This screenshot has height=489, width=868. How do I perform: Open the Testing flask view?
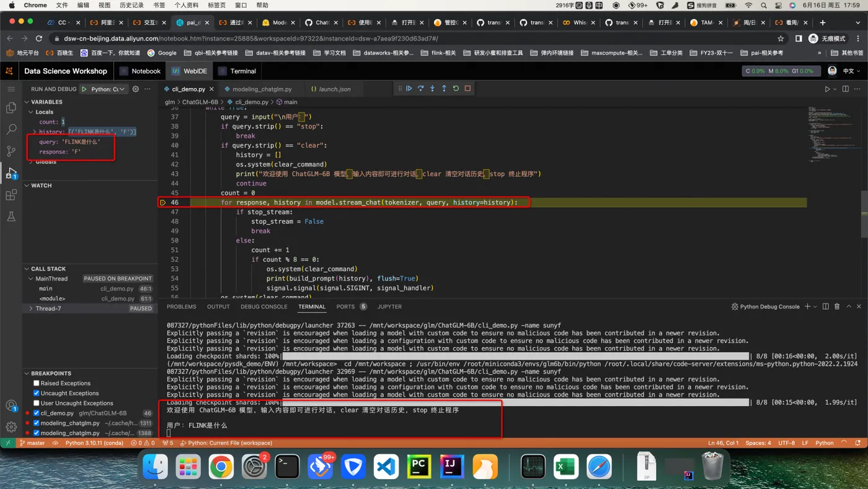click(11, 217)
